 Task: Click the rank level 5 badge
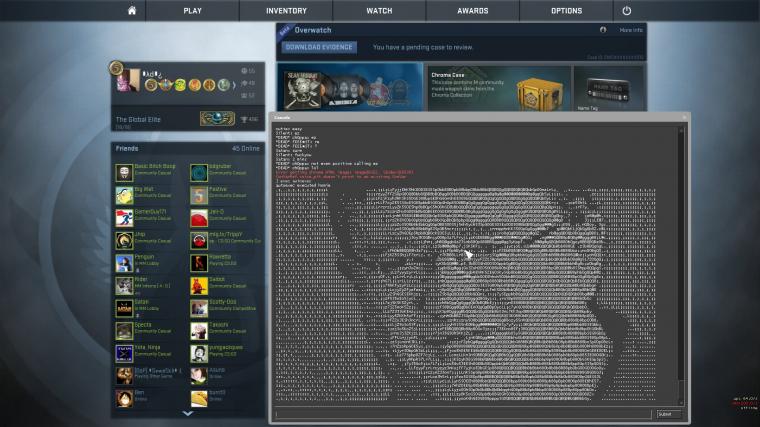point(116,68)
